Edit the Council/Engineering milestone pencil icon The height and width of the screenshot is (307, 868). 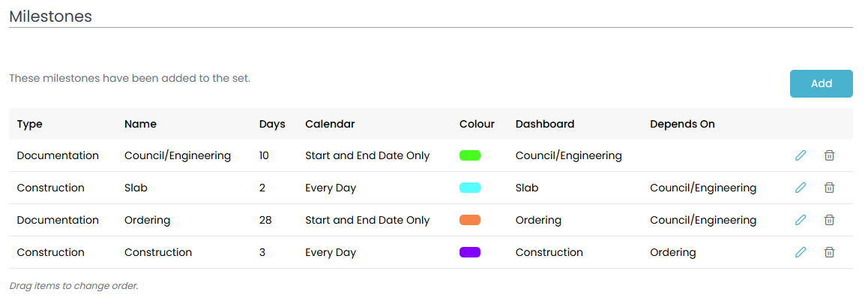point(801,155)
